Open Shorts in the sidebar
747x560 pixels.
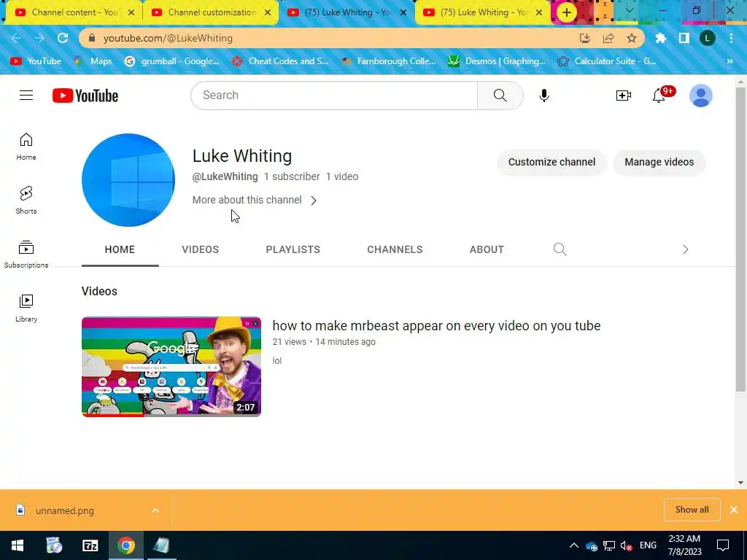[26, 200]
